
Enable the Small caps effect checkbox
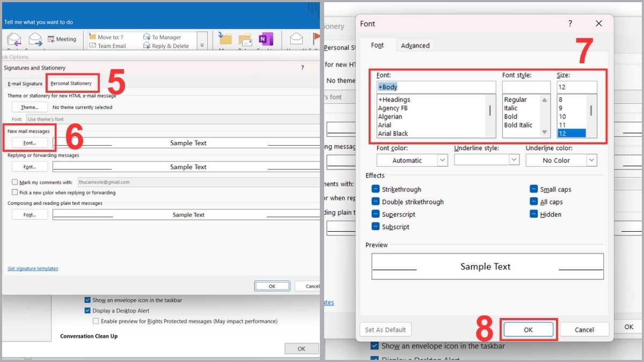pyautogui.click(x=534, y=189)
